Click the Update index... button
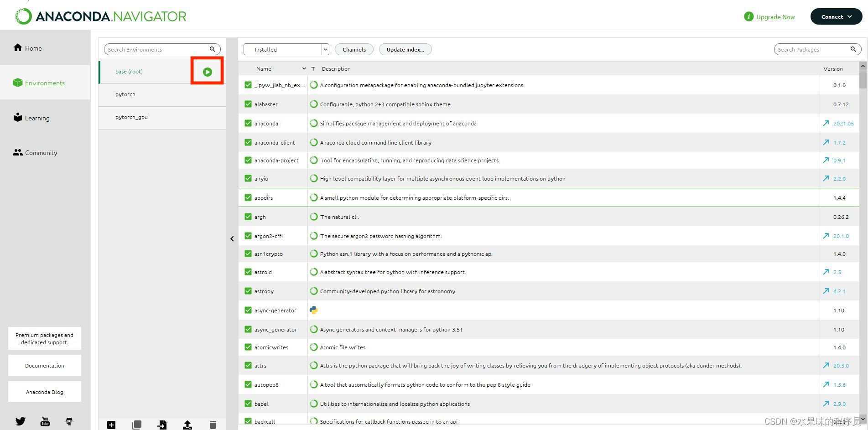 [405, 49]
